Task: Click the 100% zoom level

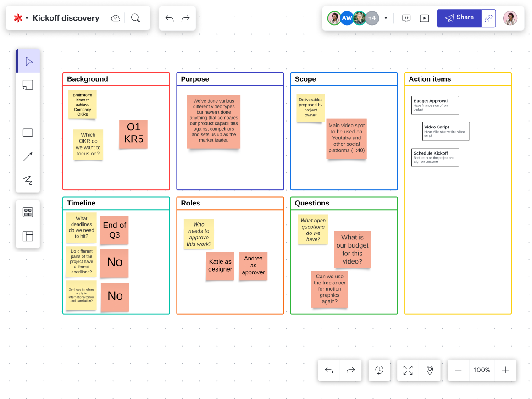Action: [482, 370]
